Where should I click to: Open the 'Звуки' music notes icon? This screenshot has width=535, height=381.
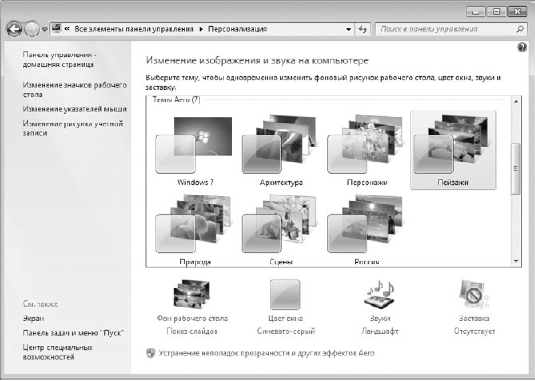pyautogui.click(x=380, y=294)
